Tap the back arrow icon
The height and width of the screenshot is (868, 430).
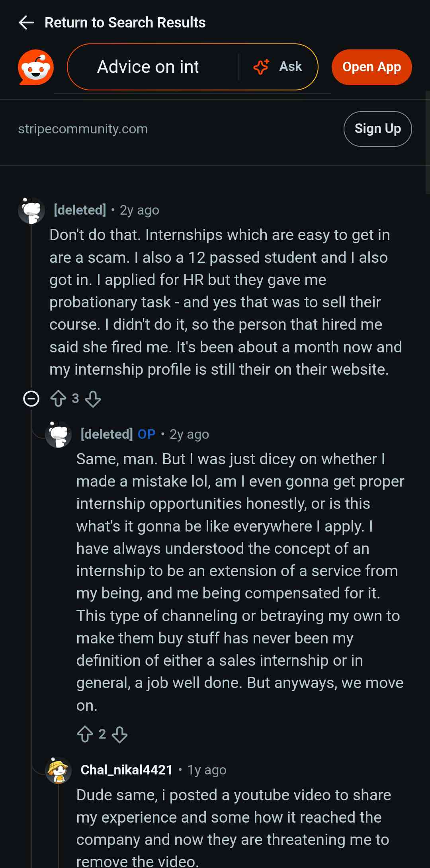[26, 23]
